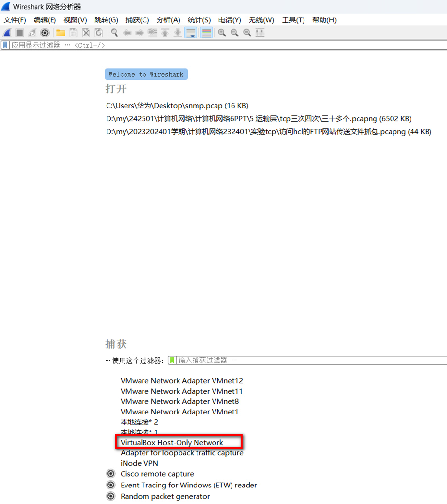This screenshot has width=447, height=504.
Task: Open the 统计(S) menu
Action: click(199, 20)
